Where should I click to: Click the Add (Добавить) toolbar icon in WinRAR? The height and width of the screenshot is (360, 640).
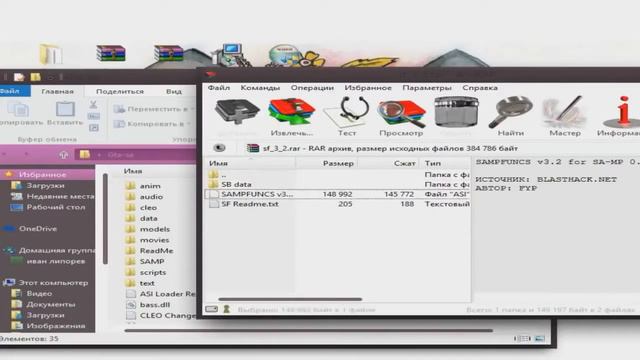237,112
